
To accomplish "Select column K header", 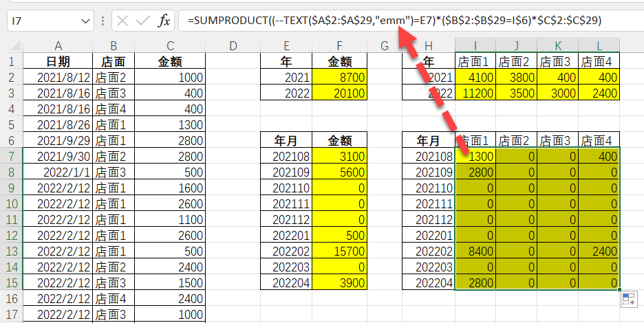I will [x=557, y=45].
